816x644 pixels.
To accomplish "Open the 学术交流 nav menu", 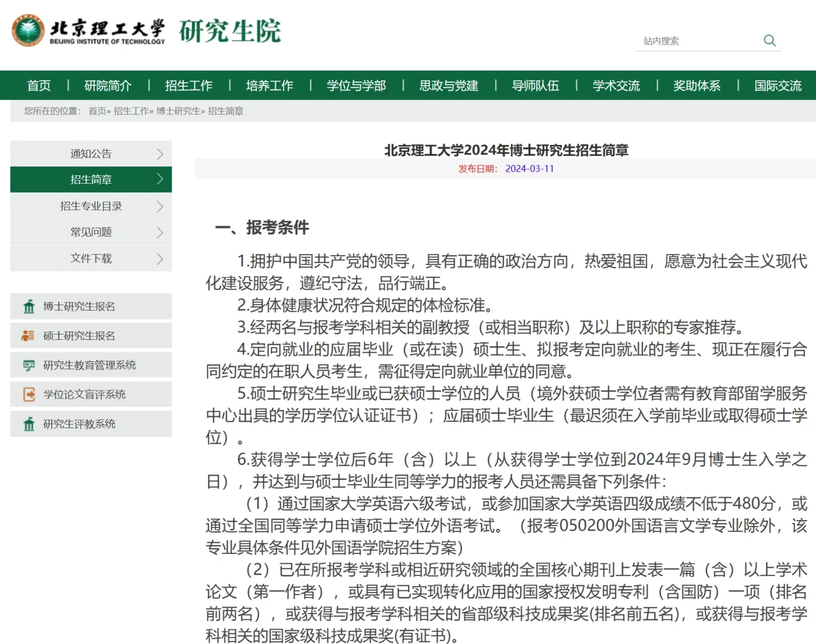I will [616, 85].
